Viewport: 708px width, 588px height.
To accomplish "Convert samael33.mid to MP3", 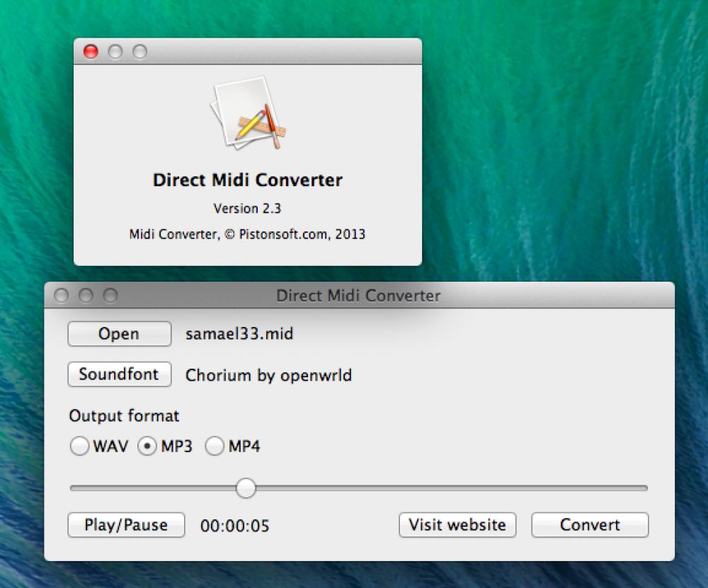I will click(589, 525).
